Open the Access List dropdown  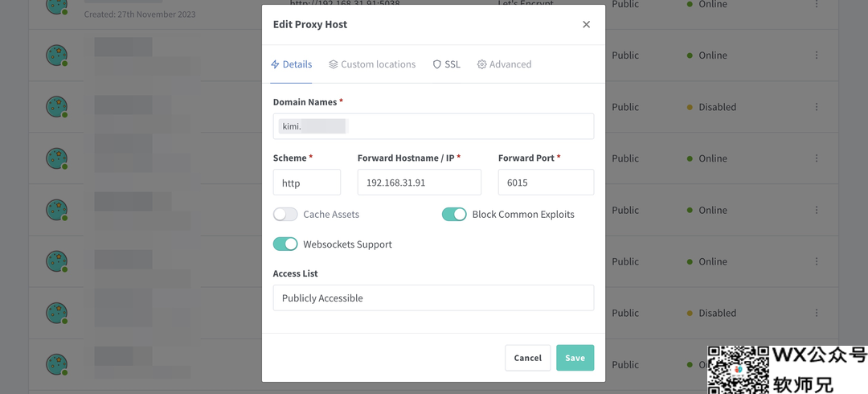[x=433, y=298]
